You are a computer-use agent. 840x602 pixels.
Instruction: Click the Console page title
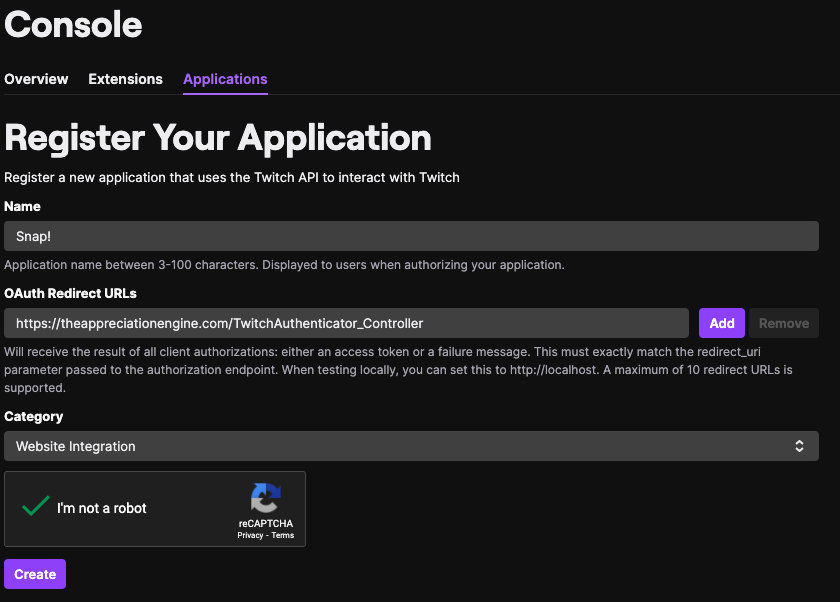(73, 25)
